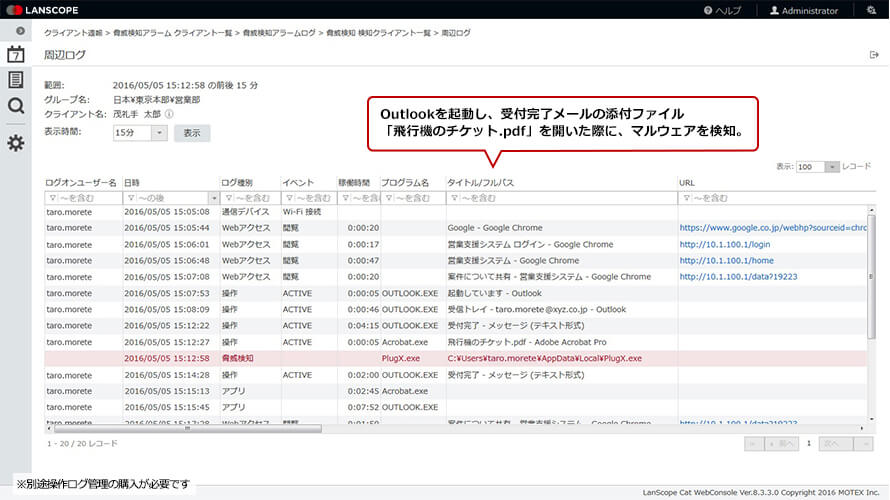Click the next page (次へ) button
Viewport: 890px width, 500px height.
click(836, 444)
